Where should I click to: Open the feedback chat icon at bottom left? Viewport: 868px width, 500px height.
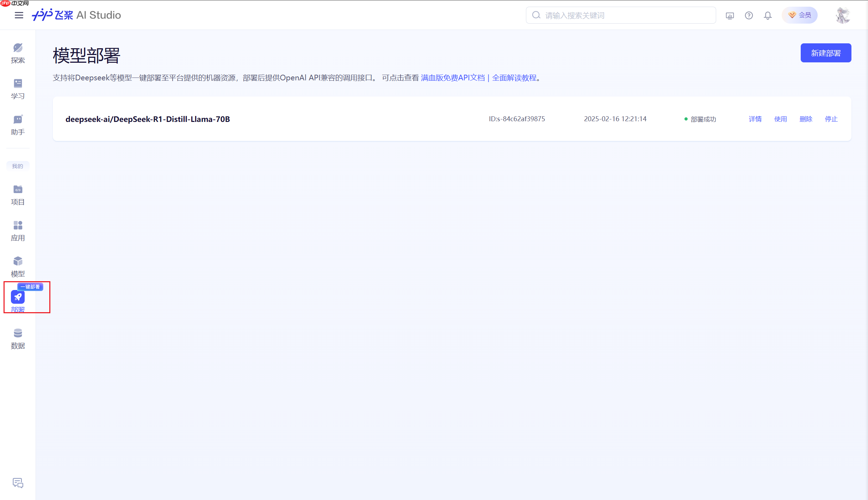click(18, 483)
